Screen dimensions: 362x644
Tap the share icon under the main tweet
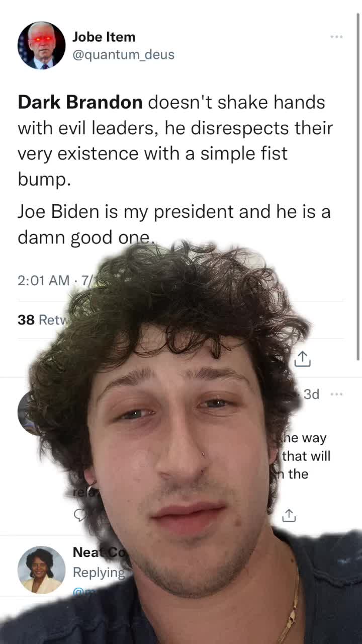(302, 359)
